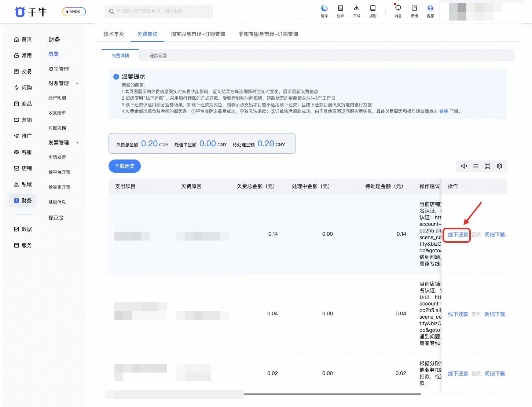Open table column settings gear icon
This screenshot has height=407, width=532.
(x=499, y=166)
